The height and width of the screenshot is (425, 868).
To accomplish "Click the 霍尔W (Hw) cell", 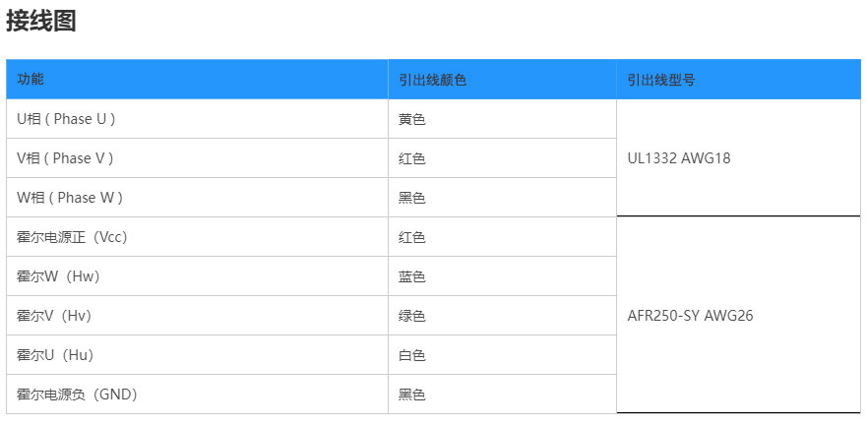I will [58, 276].
